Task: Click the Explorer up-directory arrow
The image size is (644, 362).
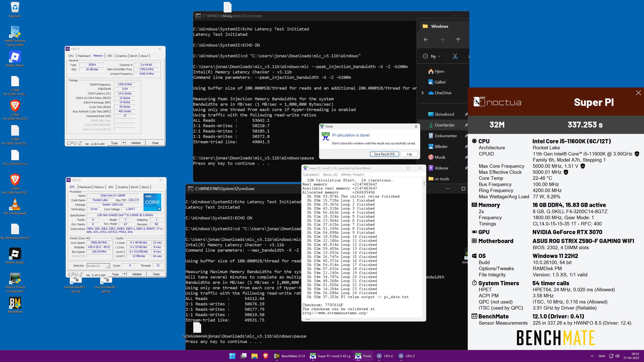Action: [x=458, y=40]
